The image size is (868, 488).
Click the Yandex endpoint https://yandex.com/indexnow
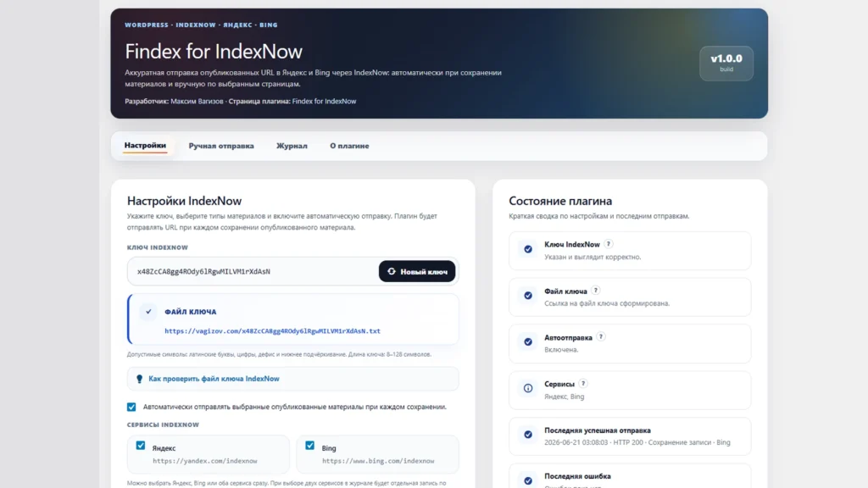205,461
